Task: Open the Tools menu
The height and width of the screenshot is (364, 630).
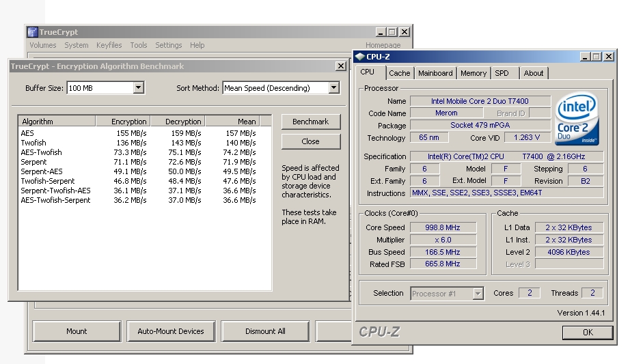Action: click(x=139, y=45)
